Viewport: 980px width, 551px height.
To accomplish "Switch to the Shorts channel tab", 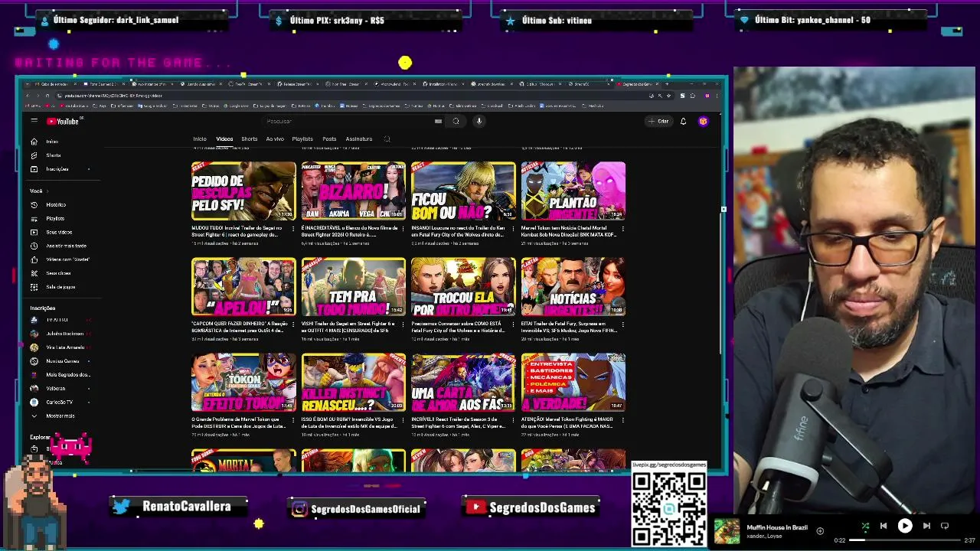I will [x=250, y=139].
